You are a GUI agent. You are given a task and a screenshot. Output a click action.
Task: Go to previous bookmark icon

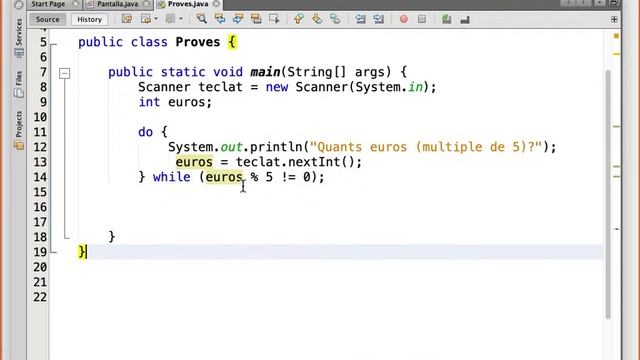(x=299, y=19)
